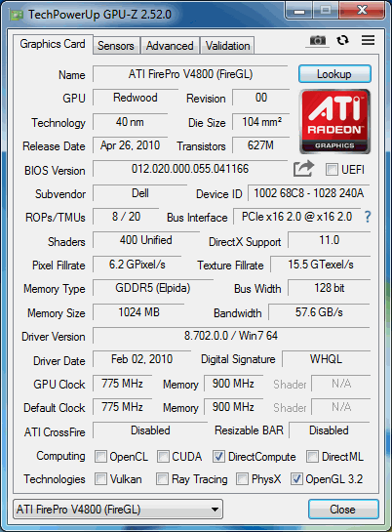The width and height of the screenshot is (392, 532).
Task: Open the hamburger menu icon
Action: point(368,40)
